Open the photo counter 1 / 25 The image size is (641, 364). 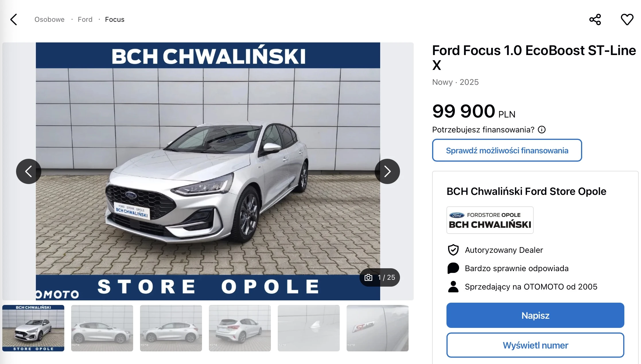380,277
